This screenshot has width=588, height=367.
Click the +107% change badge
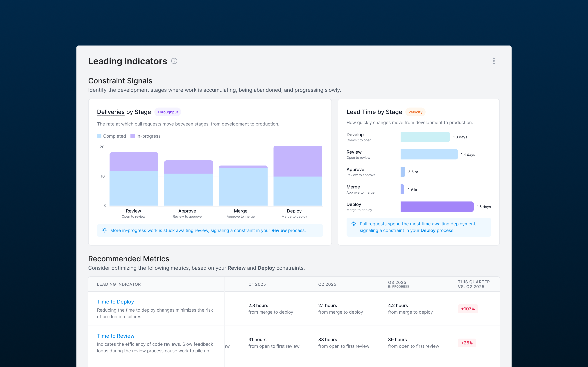pyautogui.click(x=468, y=309)
